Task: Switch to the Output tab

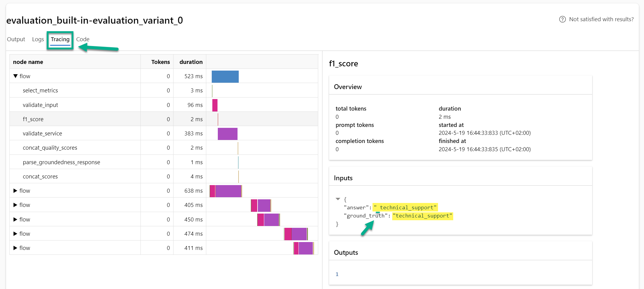Action: point(16,39)
